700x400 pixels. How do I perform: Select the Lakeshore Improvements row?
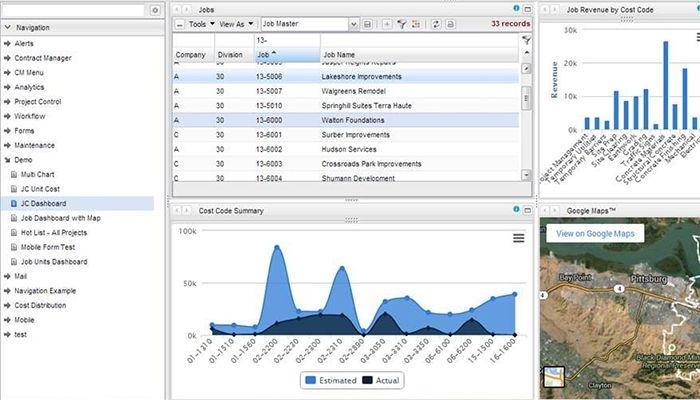pos(346,77)
